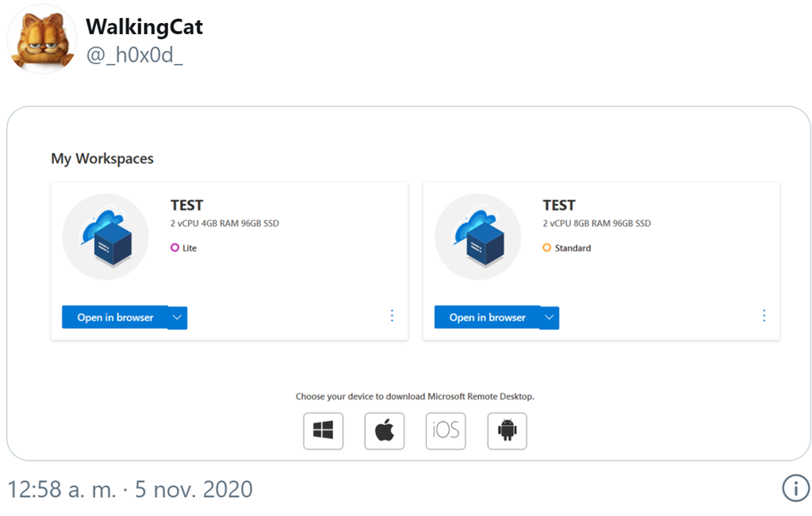Click the Windows download icon
The height and width of the screenshot is (516, 812).
[x=324, y=431]
